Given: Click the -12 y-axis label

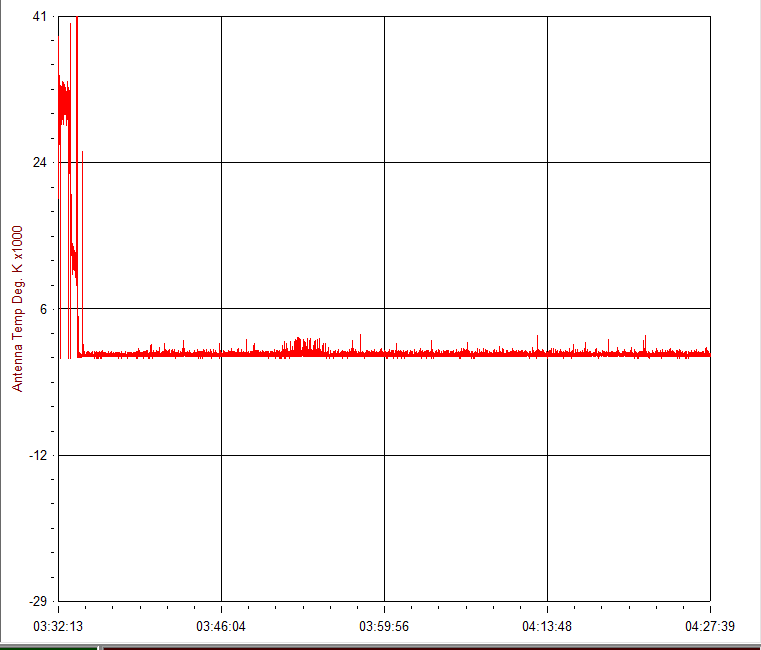Looking at the screenshot, I should [x=38, y=455].
